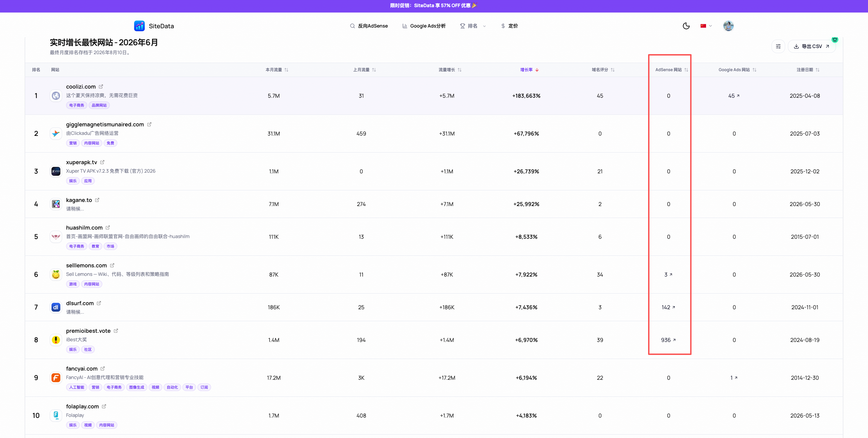This screenshot has width=868, height=438.
Task: Open premioibest.vote AdSense count 936
Action: [x=669, y=340]
